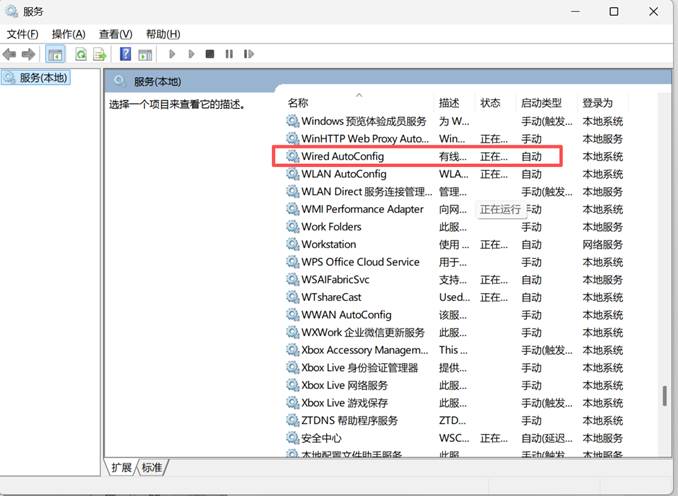Toggle the show/hide console tree icon

[55, 54]
